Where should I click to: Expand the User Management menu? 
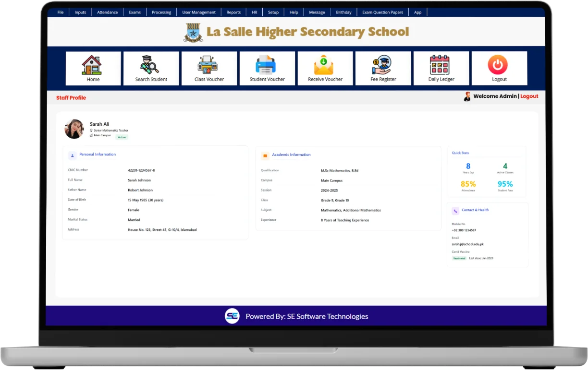[x=199, y=12]
